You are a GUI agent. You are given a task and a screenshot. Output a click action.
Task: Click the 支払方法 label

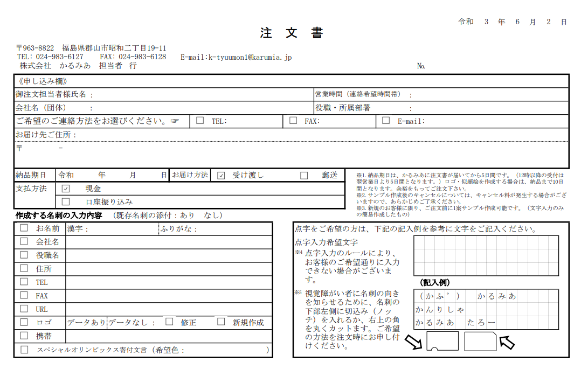coord(31,189)
